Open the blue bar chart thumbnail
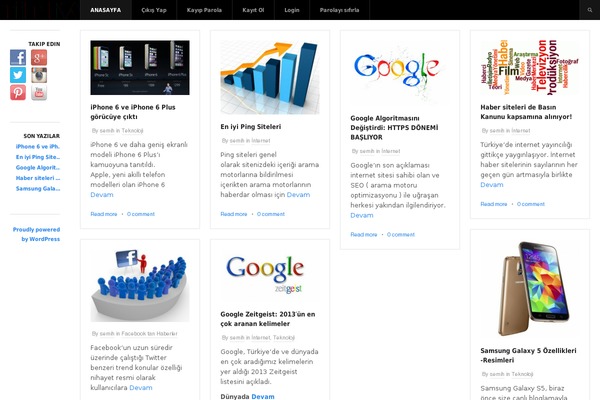 pyautogui.click(x=270, y=77)
